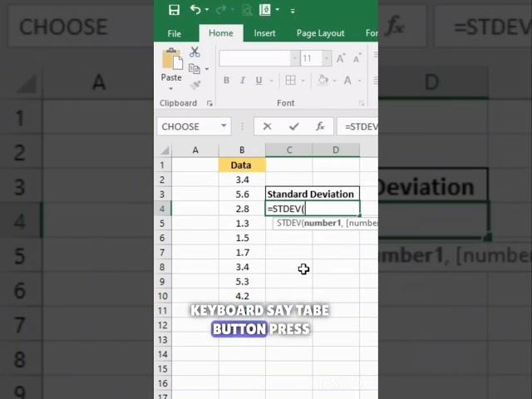532x399 pixels.
Task: Open the File menu
Action: point(175,33)
